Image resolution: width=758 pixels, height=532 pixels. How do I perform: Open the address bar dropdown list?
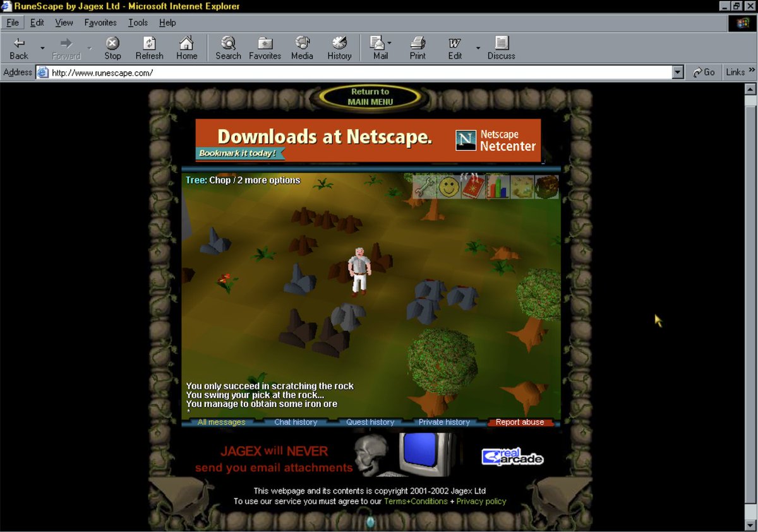[x=678, y=73]
